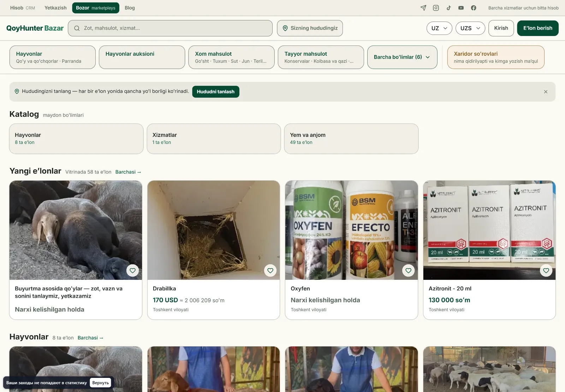
Task: Click the QoyHunter Bazar logo
Action: coord(35,28)
